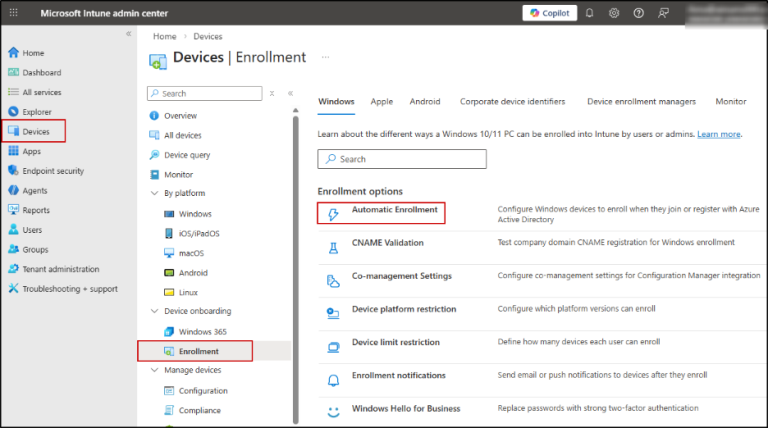Open Copilot from the top bar
The width and height of the screenshot is (768, 428).
tap(550, 13)
